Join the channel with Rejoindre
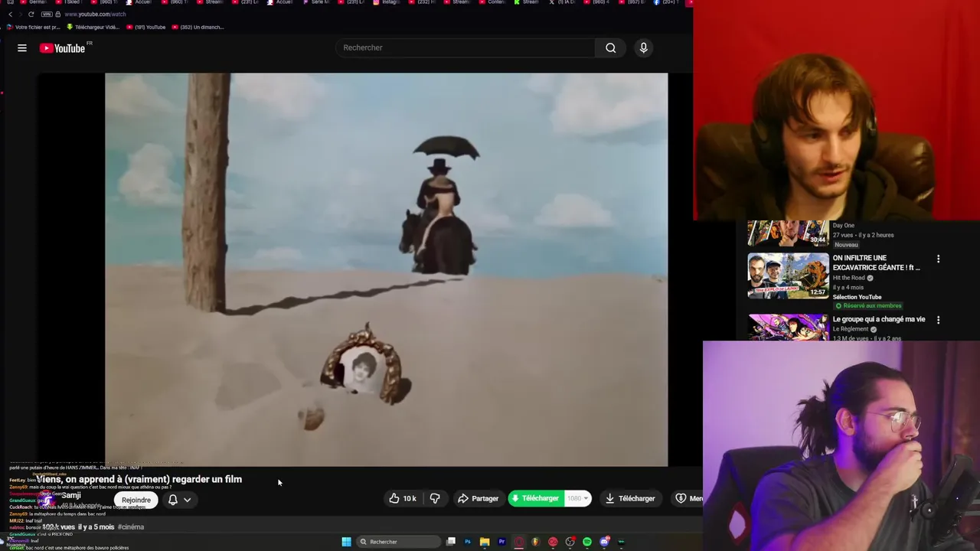This screenshot has height=551, width=980. [136, 500]
